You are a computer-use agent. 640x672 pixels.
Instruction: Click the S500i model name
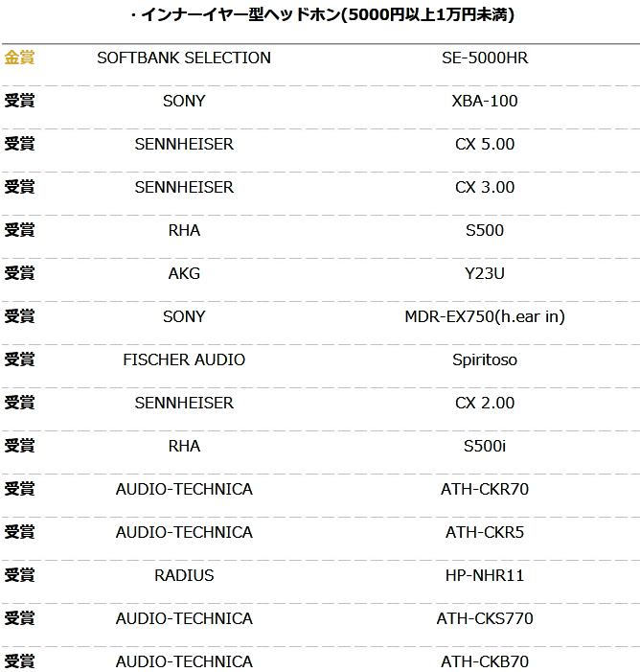pyautogui.click(x=485, y=446)
